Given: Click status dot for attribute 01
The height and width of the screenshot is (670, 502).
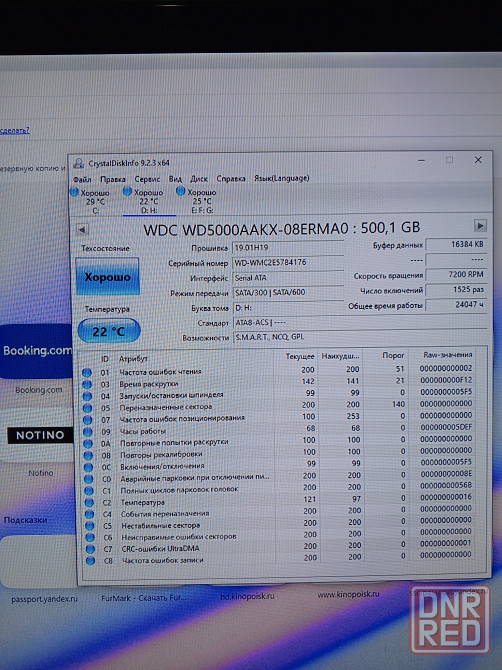Looking at the screenshot, I should [x=87, y=373].
